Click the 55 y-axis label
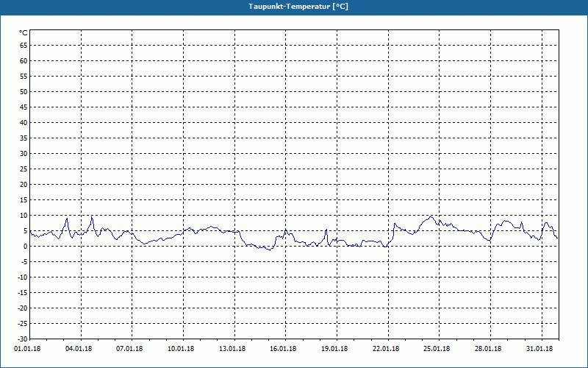The image size is (588, 368). (24, 77)
